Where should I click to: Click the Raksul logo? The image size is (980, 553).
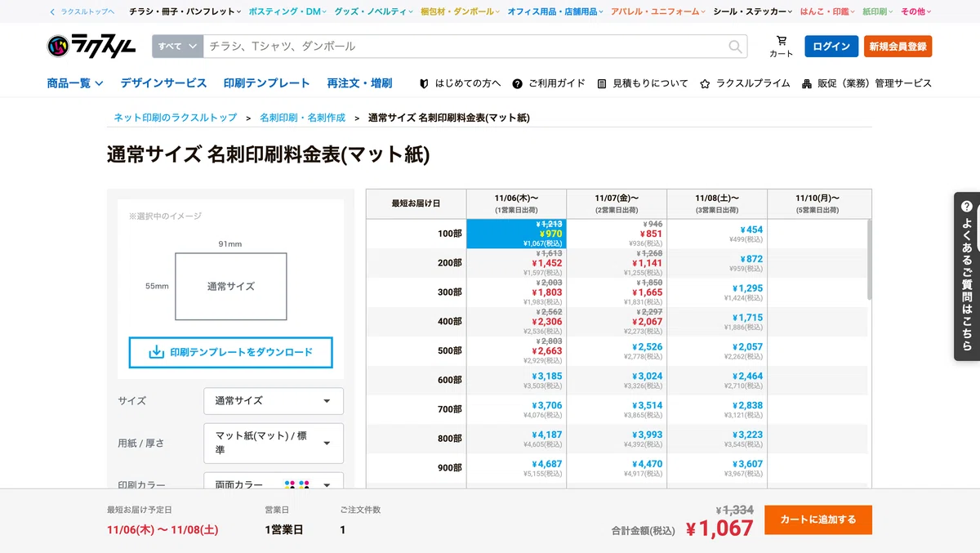pos(92,46)
